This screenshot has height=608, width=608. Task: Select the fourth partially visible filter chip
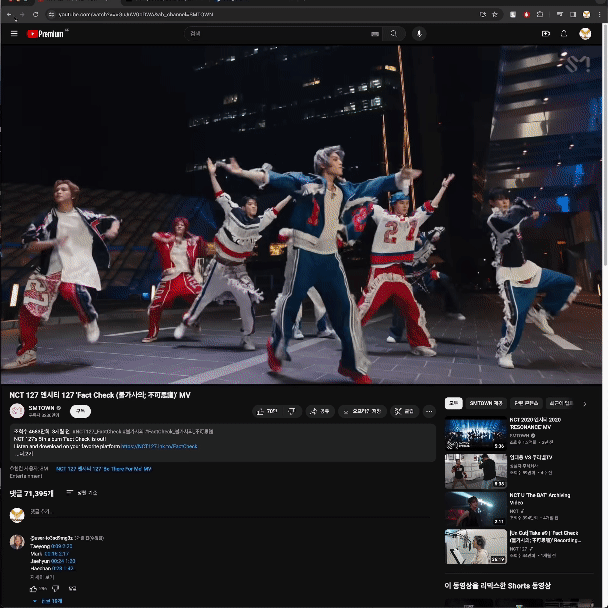click(560, 403)
